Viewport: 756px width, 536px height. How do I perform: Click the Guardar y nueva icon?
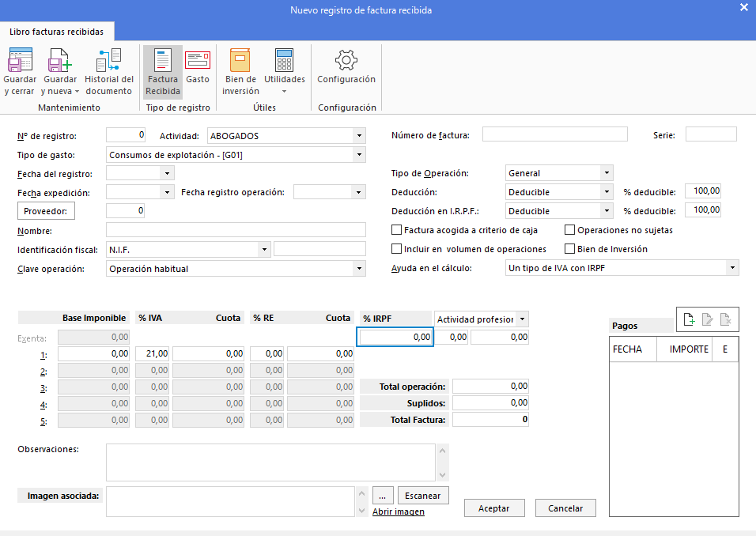pyautogui.click(x=60, y=71)
